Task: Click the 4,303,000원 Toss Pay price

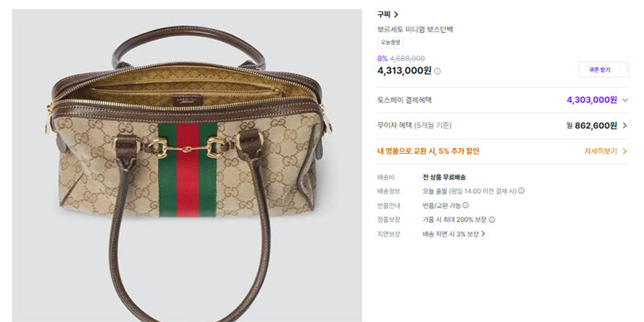Action: click(592, 100)
